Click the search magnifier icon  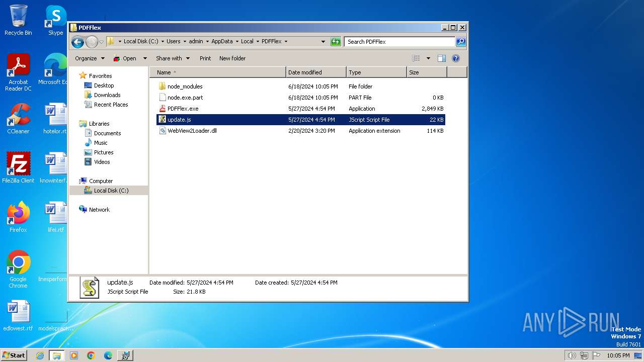(460, 42)
